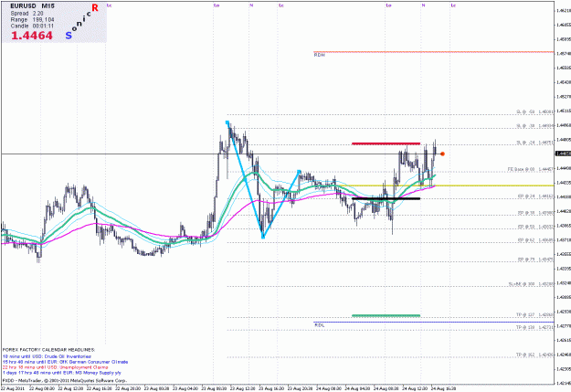Click the Spread 2.20 reading

point(26,14)
